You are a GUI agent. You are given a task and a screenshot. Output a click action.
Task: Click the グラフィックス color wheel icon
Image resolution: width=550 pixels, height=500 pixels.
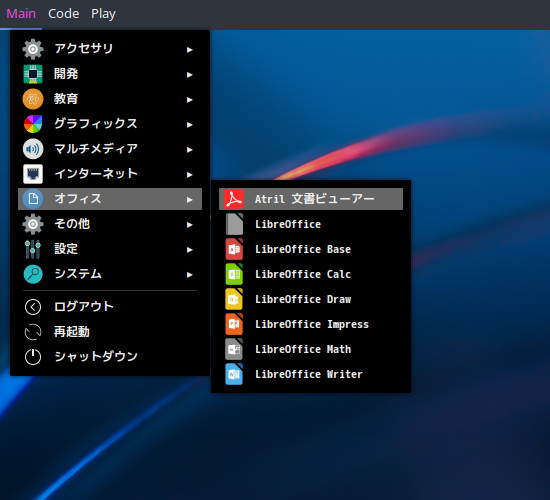coord(33,124)
